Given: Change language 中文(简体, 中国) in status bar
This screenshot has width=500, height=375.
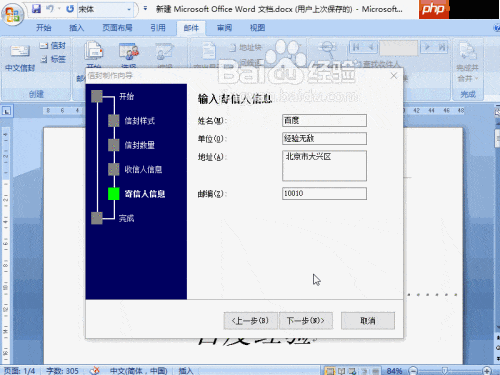Looking at the screenshot, I should point(139,371).
